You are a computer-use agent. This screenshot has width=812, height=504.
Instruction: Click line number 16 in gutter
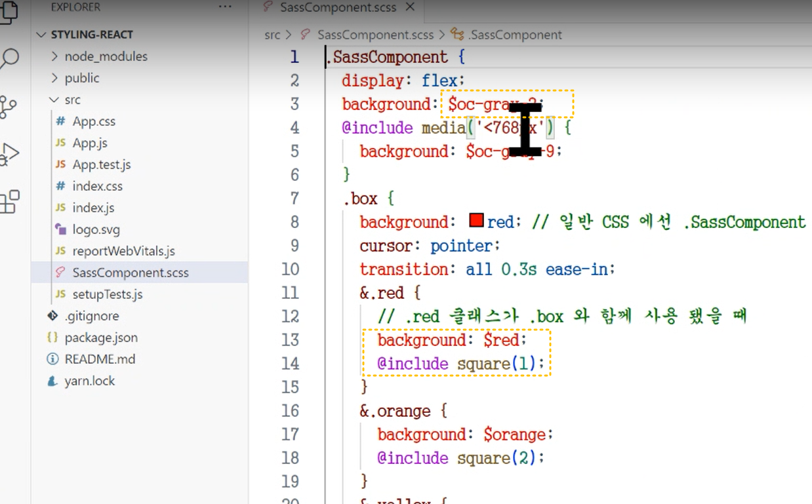pos(290,411)
